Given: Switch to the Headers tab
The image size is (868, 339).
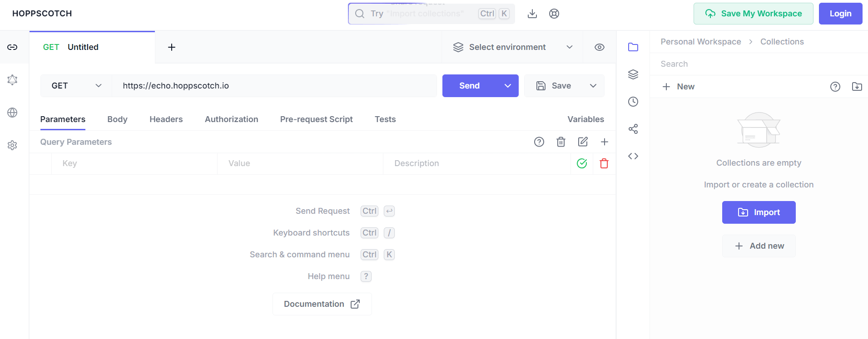Looking at the screenshot, I should (x=166, y=119).
